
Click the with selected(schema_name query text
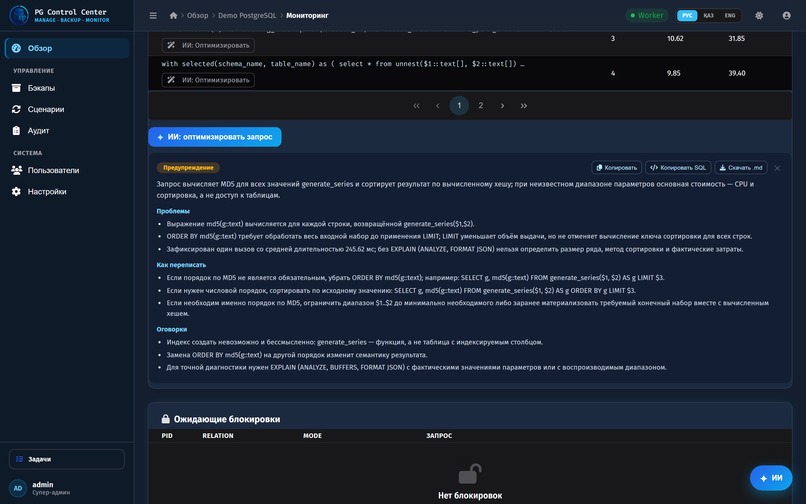pyautogui.click(x=343, y=64)
